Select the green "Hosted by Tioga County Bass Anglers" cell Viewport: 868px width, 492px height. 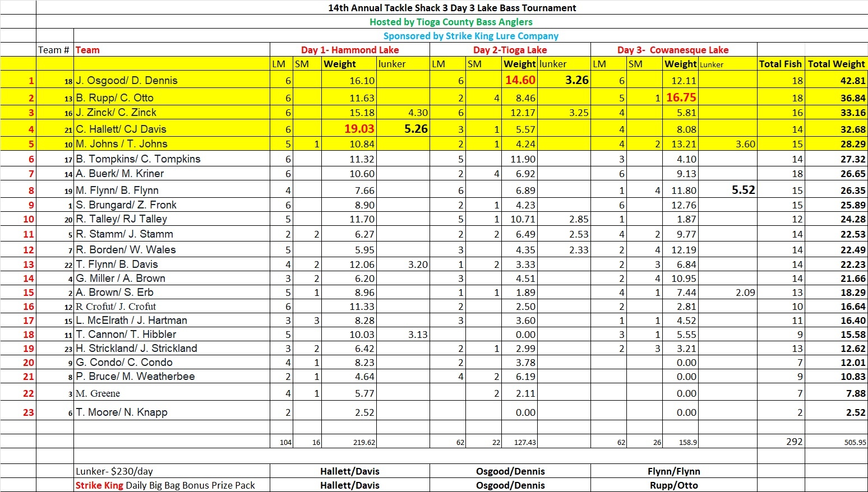coord(451,22)
